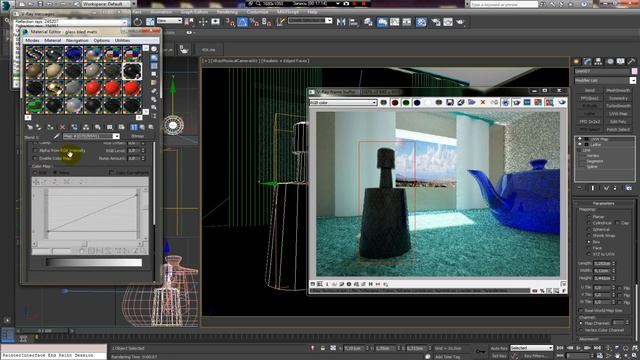The height and width of the screenshot is (360, 640).
Task: Click the Patch Select modifier button
Action: point(618,129)
